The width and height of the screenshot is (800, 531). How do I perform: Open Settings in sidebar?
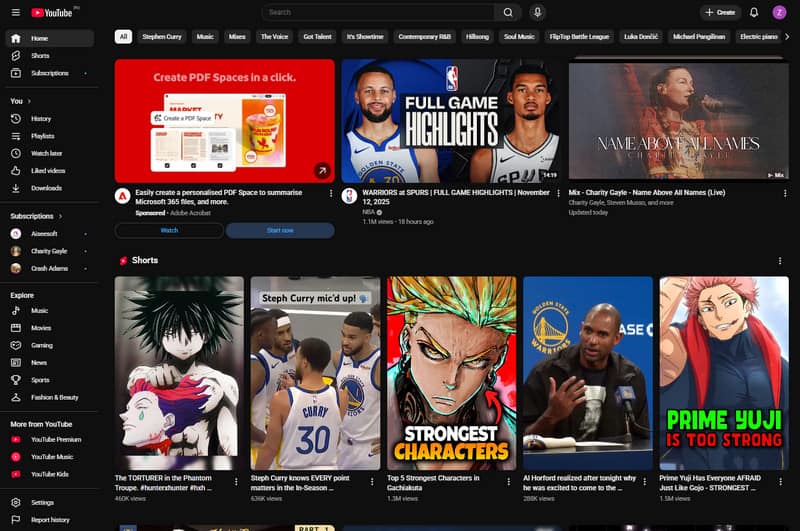point(50,502)
